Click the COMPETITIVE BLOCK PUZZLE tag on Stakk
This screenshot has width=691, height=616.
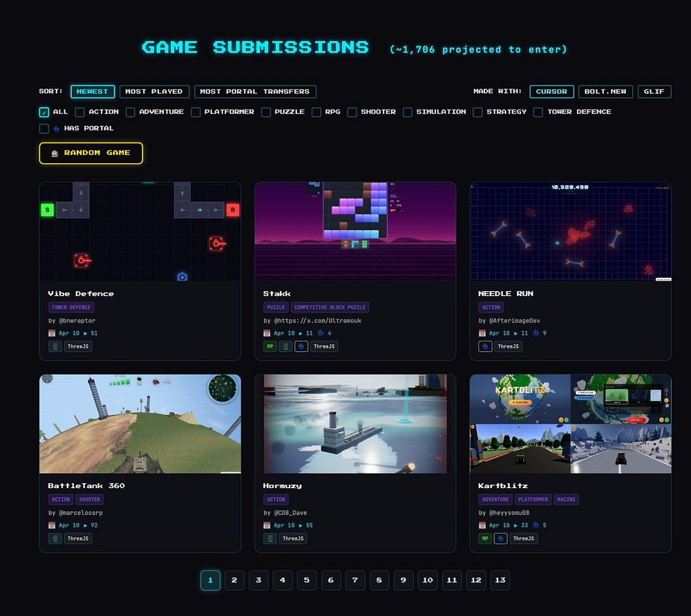click(330, 308)
